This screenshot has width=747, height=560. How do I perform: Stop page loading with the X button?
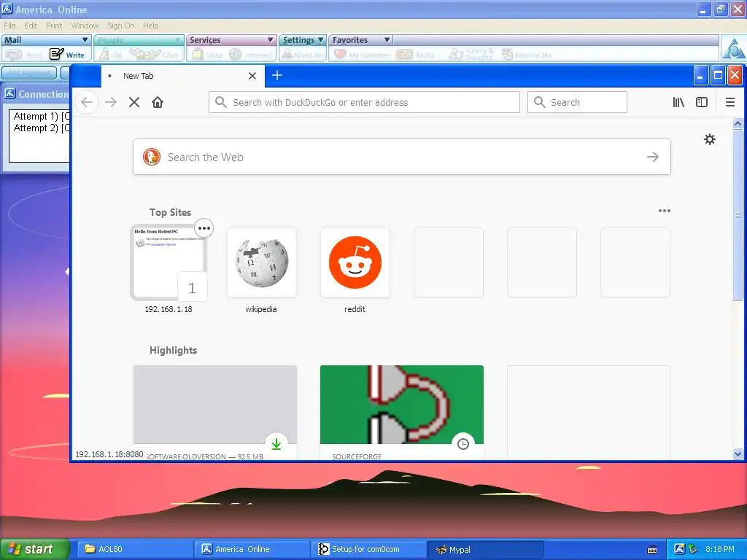(134, 102)
